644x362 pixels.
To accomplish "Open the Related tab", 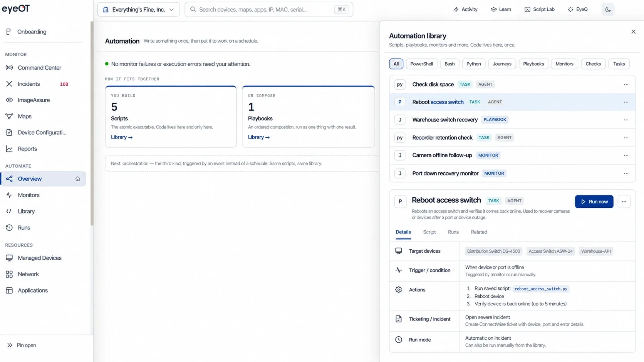I will click(x=479, y=232).
